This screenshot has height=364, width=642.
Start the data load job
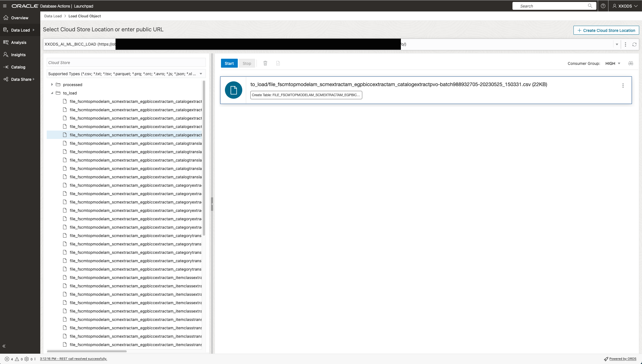pos(229,63)
